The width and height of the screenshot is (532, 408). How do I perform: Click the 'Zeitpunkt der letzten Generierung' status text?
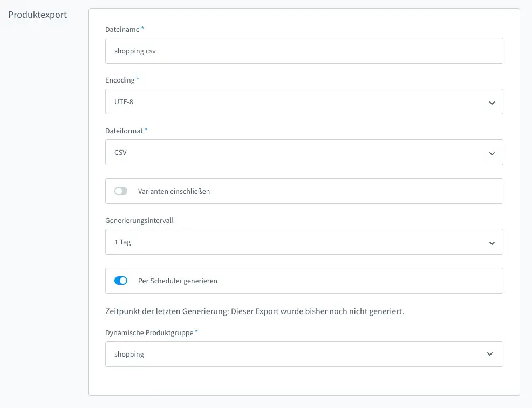tap(254, 312)
